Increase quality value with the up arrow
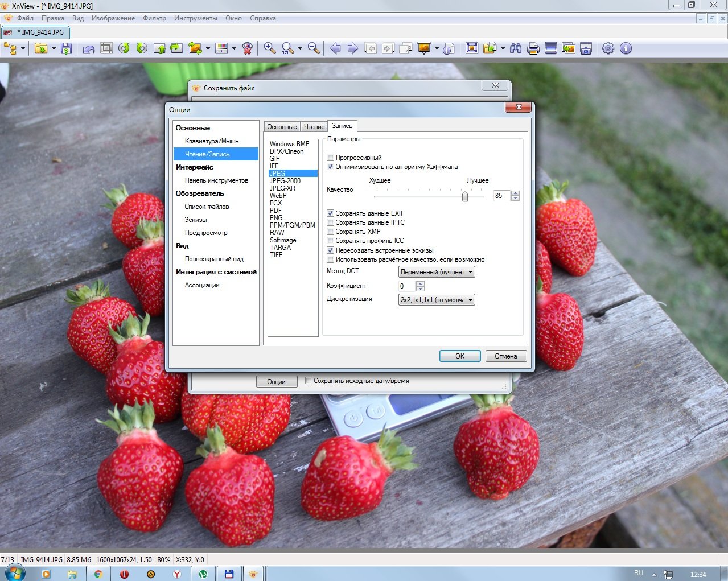 click(515, 193)
